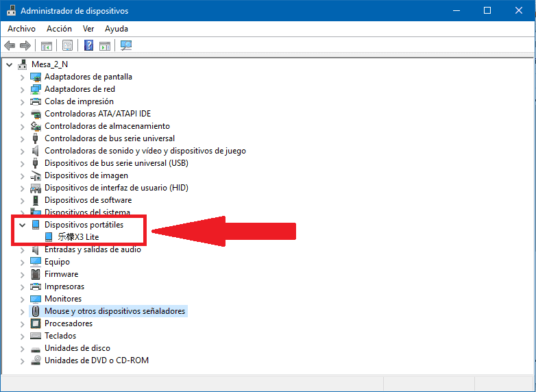The width and height of the screenshot is (536, 392).
Task: Select Dispositivos de software label
Action: [88, 200]
